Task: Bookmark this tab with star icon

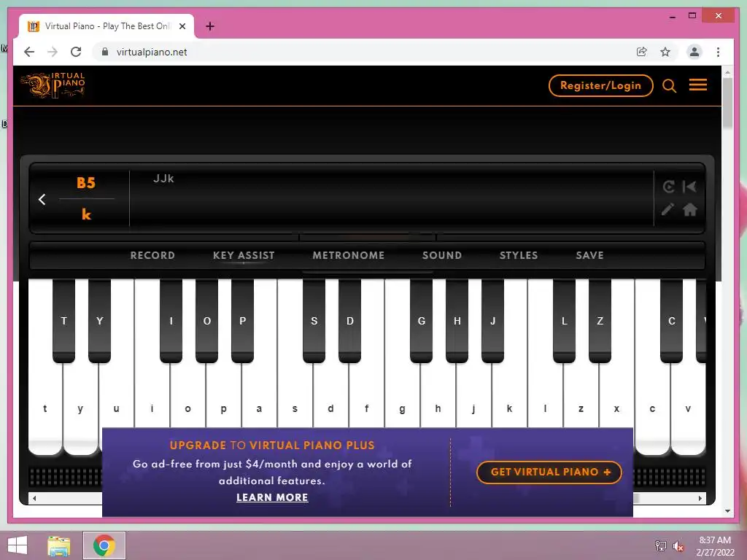Action: [x=665, y=52]
